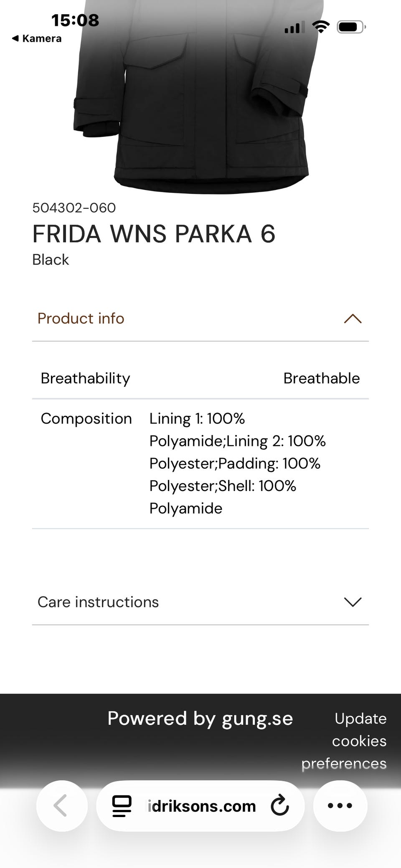Open the Powered by gung.se link

pyautogui.click(x=200, y=719)
